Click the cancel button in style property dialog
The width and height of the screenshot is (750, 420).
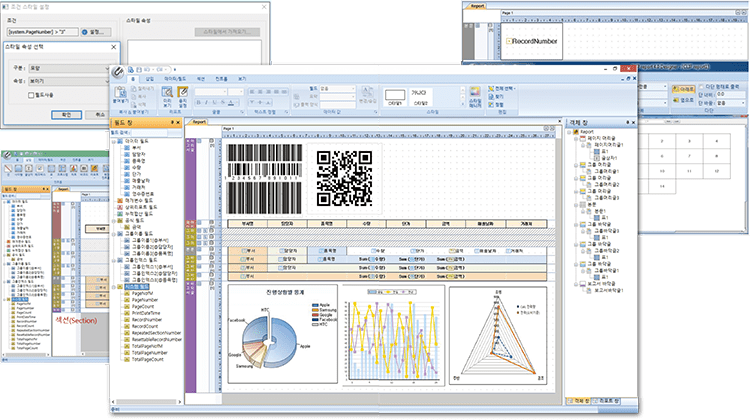pos(100,115)
